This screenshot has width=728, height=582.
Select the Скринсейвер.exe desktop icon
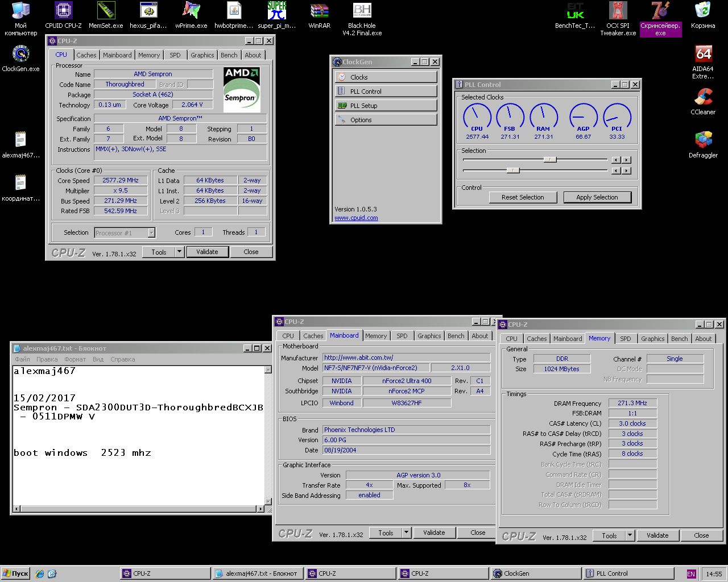click(x=660, y=19)
